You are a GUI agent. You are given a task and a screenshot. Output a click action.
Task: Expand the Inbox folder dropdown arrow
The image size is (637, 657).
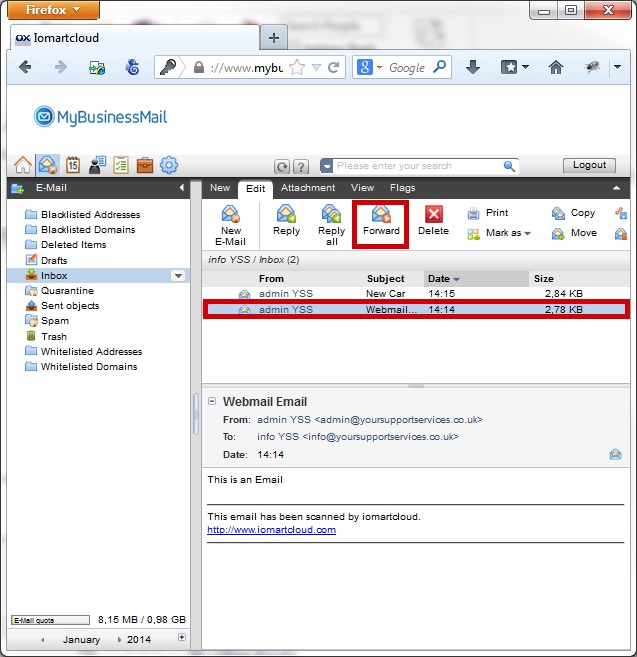tap(178, 276)
